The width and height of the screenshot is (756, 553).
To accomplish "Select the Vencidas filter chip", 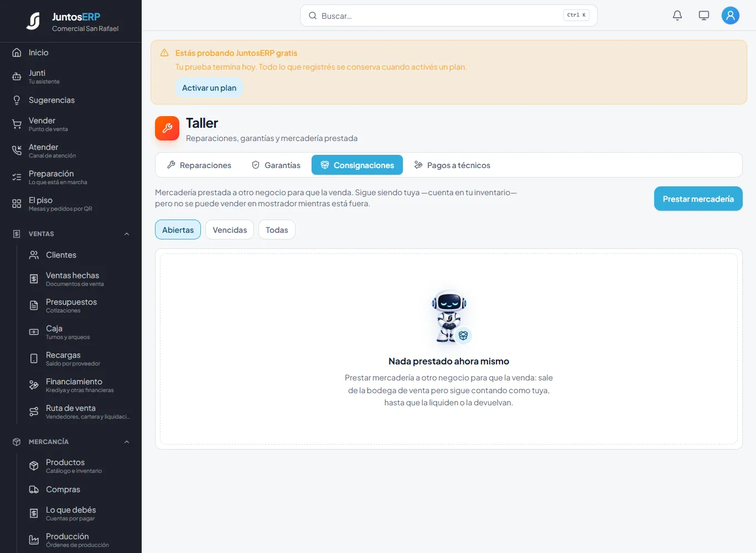I will tap(230, 229).
